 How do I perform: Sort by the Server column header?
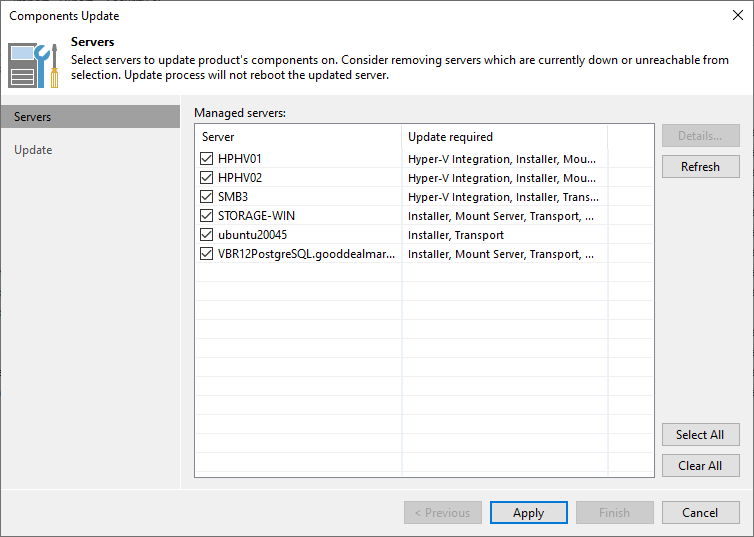coord(298,137)
